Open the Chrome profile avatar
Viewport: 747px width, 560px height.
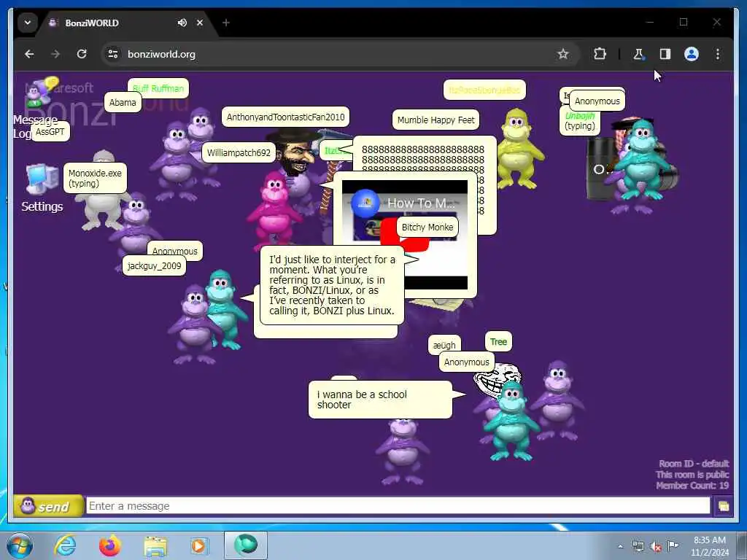point(692,54)
